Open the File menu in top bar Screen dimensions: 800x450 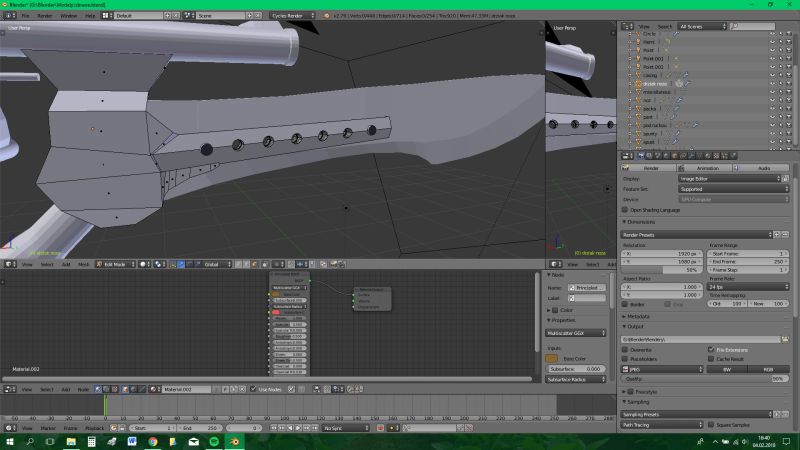pyautogui.click(x=25, y=16)
